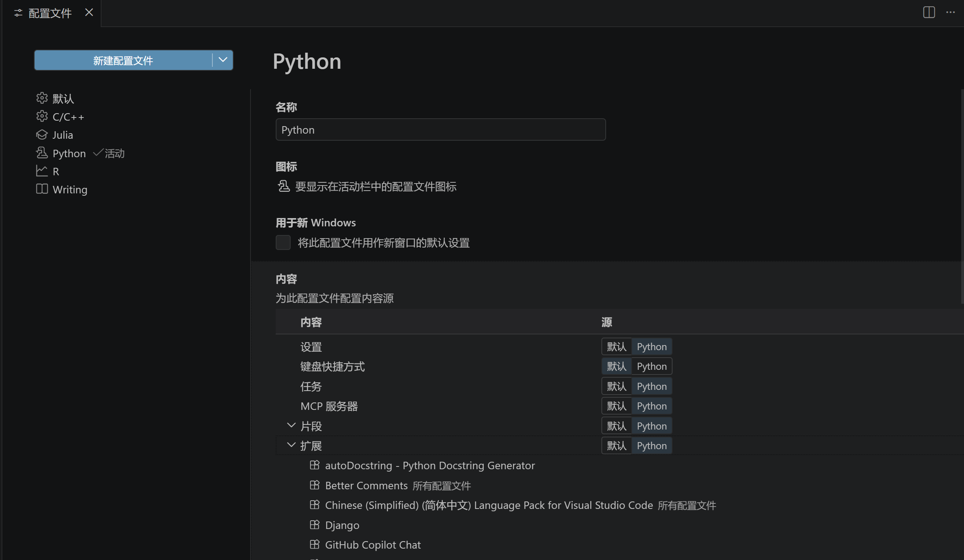This screenshot has width=964, height=560.
Task: Select the C/C++ profile entry
Action: (x=68, y=116)
